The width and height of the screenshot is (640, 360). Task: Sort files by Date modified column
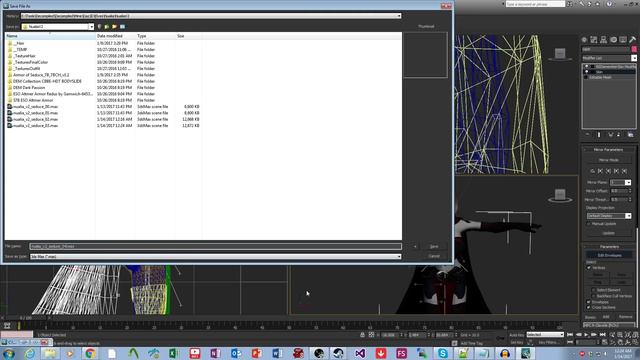point(116,36)
